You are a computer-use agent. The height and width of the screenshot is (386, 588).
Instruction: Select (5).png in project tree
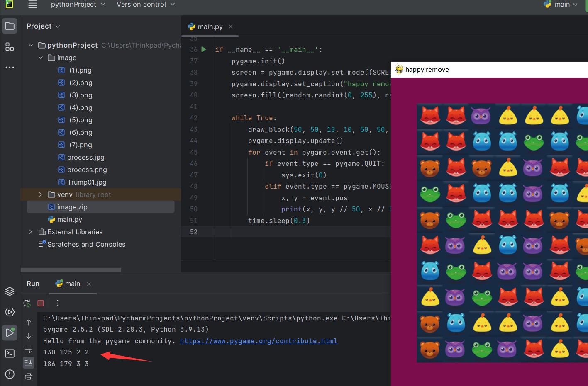pyautogui.click(x=81, y=120)
